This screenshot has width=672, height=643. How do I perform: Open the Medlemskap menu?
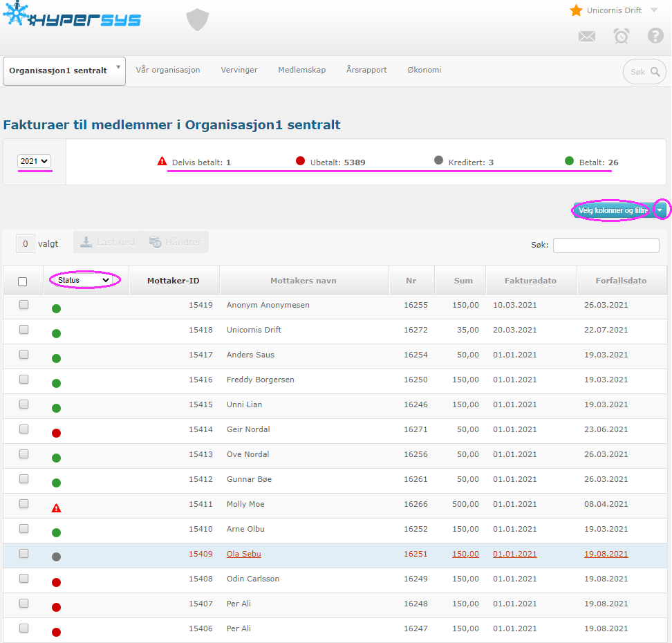(301, 70)
